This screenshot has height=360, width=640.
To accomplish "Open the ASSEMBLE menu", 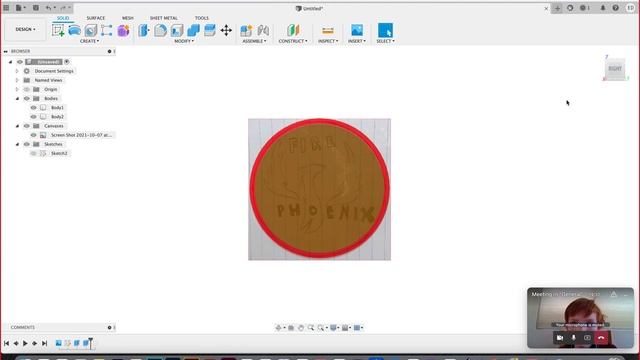I will [254, 41].
